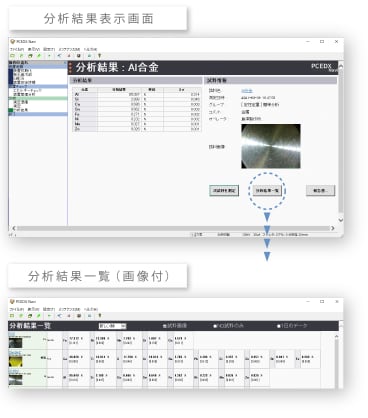Select the Zn row in results table
This screenshot has height=418, width=368.
point(137,129)
